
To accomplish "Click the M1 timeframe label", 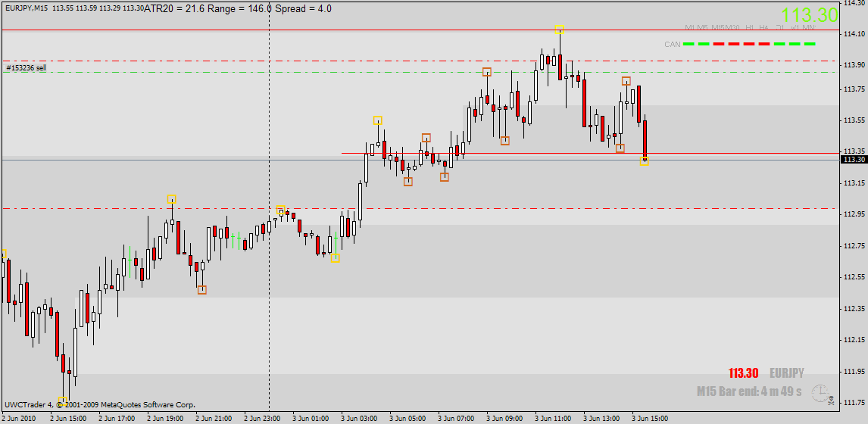I will pos(690,27).
